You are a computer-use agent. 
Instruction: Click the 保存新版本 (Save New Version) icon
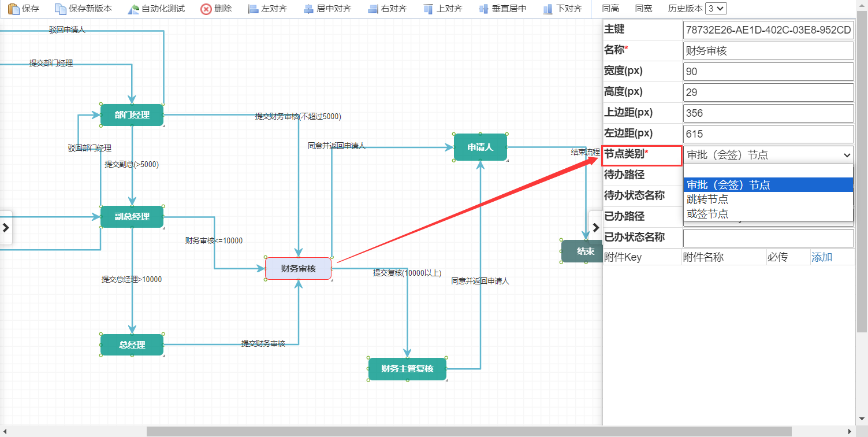click(75, 8)
